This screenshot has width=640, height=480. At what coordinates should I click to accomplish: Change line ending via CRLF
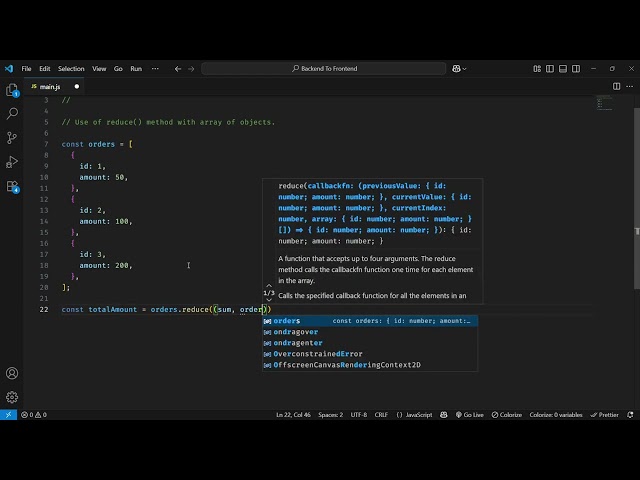(x=381, y=415)
